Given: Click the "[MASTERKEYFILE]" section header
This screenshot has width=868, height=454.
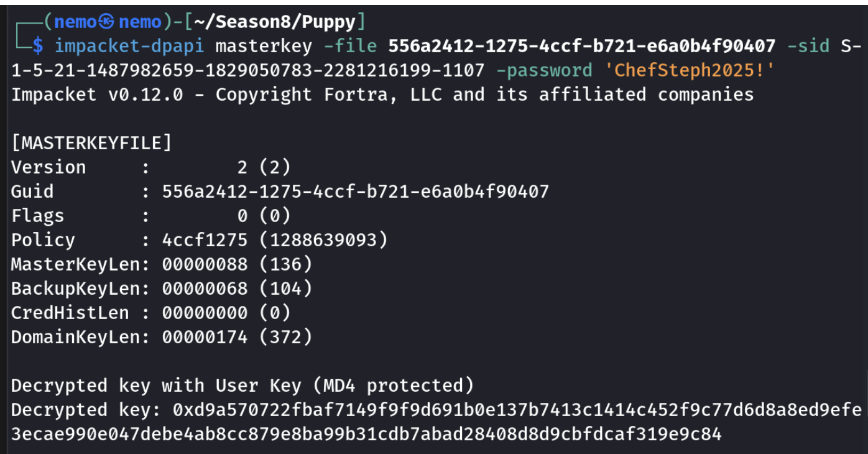Looking at the screenshot, I should (x=91, y=143).
